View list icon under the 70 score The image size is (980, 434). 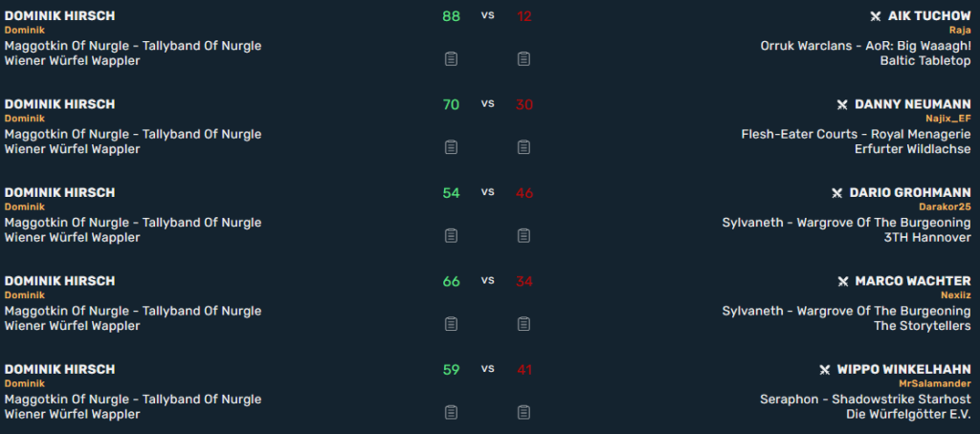pyautogui.click(x=451, y=147)
